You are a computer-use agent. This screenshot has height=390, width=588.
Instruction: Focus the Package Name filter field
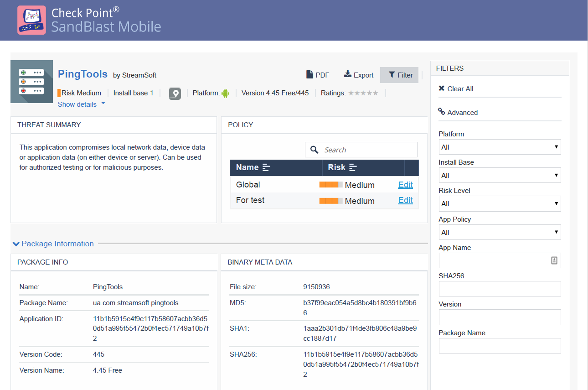(x=500, y=346)
